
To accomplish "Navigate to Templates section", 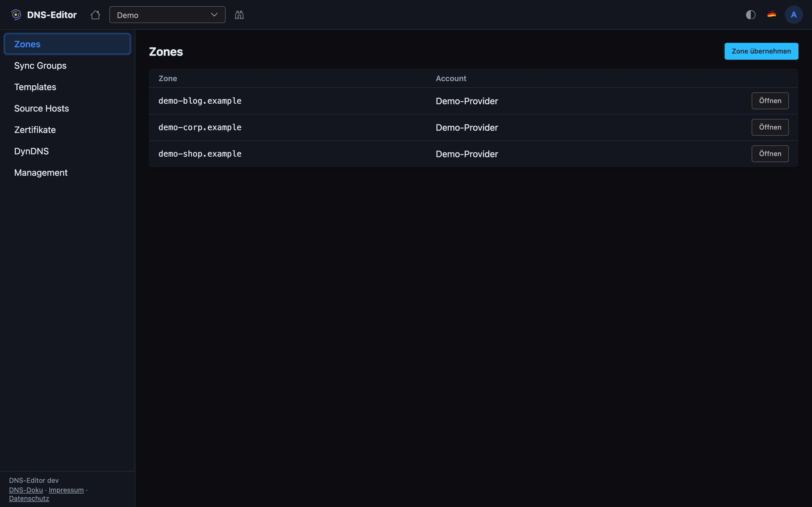I will pyautogui.click(x=35, y=87).
